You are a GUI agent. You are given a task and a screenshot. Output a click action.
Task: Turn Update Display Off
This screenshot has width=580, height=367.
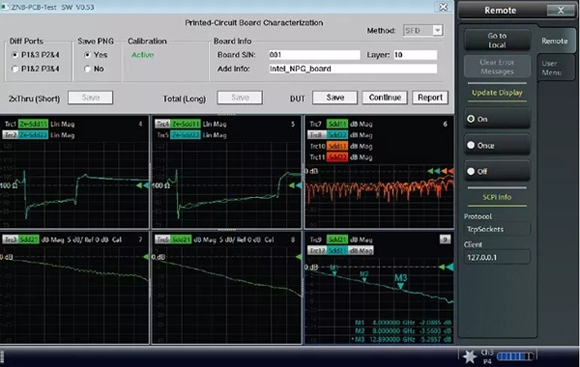tap(497, 171)
